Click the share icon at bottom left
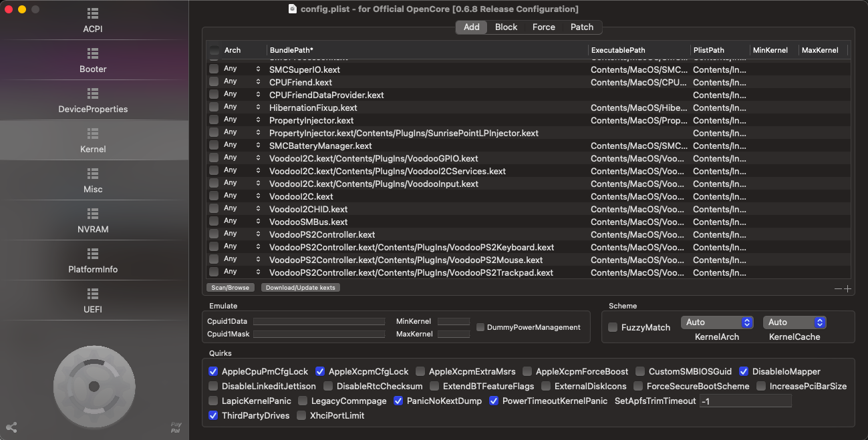The width and height of the screenshot is (868, 440). [x=11, y=427]
